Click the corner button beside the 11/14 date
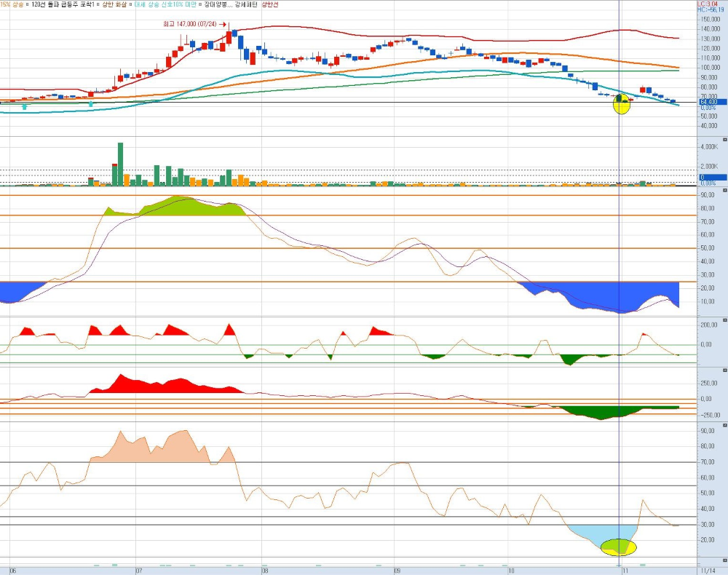The image size is (728, 575). [725, 560]
